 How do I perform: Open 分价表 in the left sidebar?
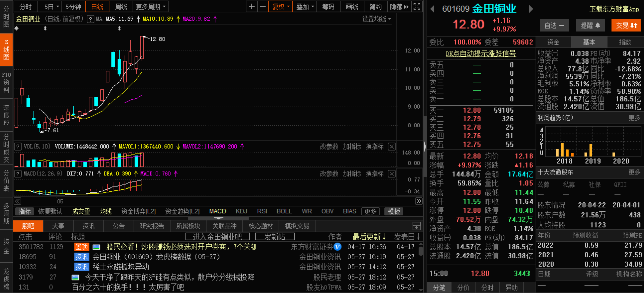(x=6, y=181)
